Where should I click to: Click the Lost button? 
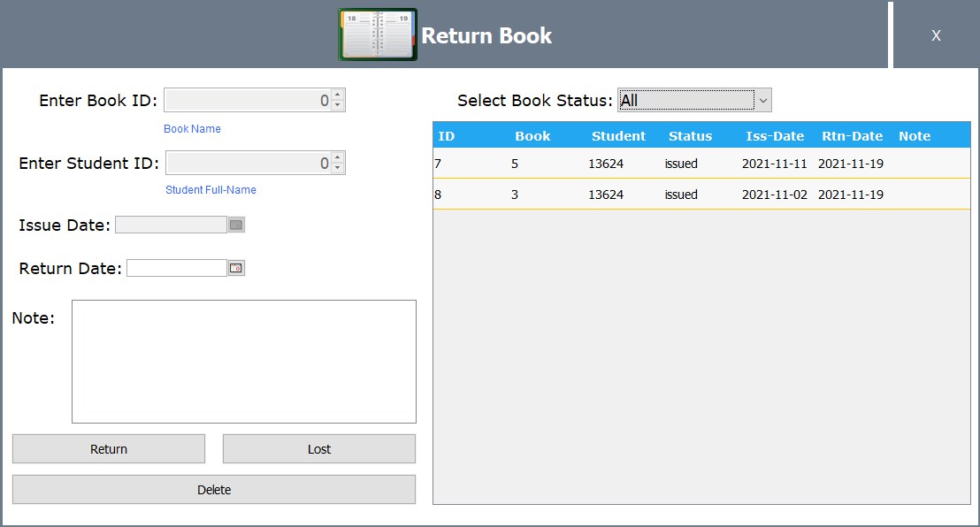pyautogui.click(x=318, y=449)
